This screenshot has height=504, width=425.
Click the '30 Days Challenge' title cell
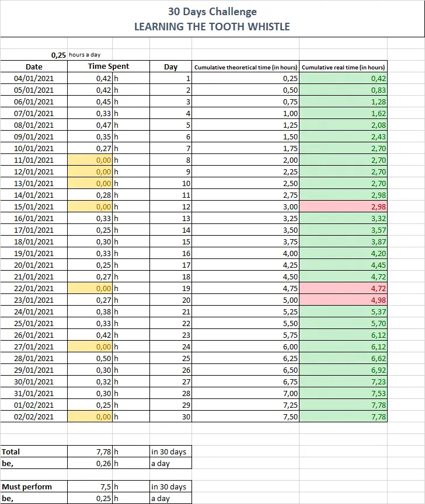[x=212, y=12]
